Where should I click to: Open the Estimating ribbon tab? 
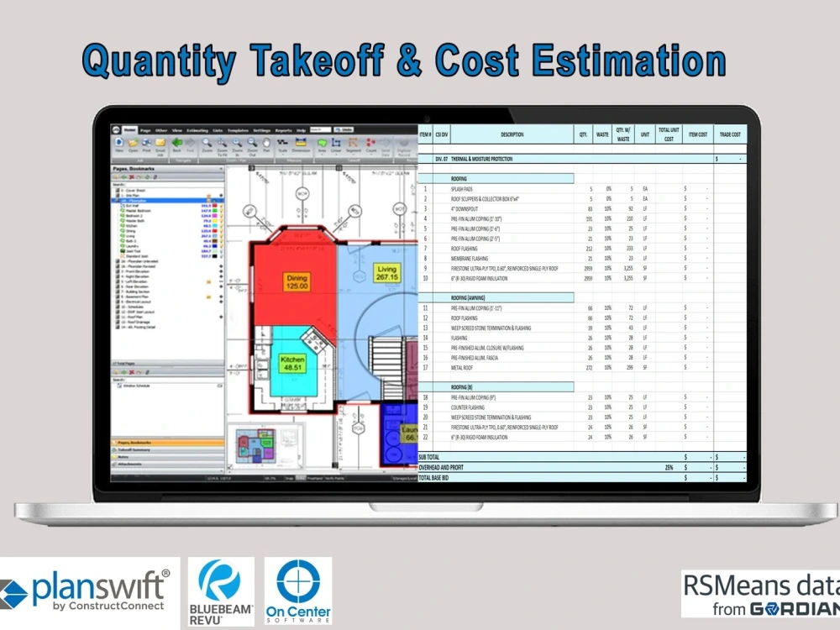click(x=197, y=130)
